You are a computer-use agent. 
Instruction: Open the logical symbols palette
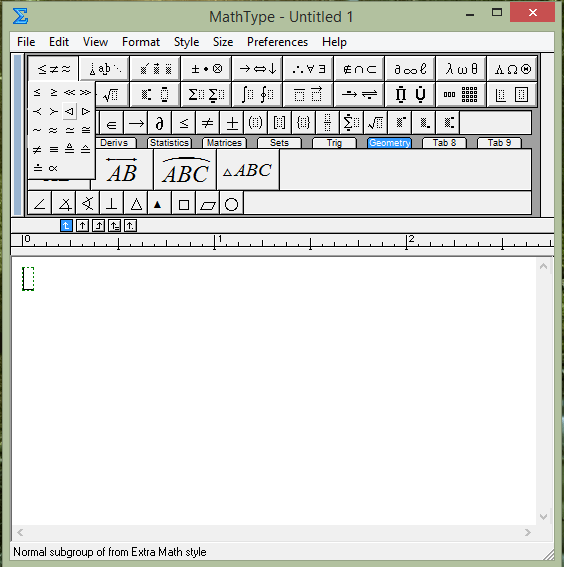pos(308,69)
